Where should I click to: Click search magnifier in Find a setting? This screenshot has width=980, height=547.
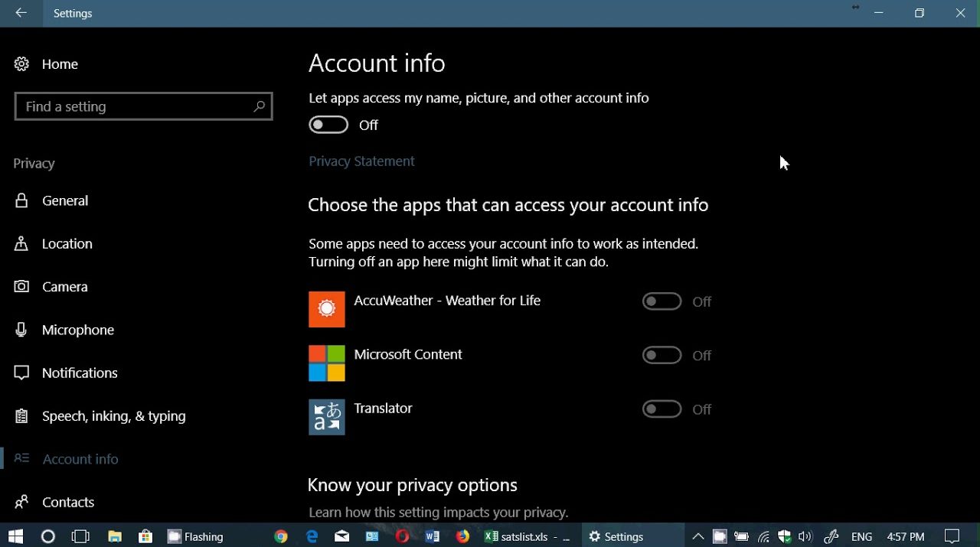[259, 107]
